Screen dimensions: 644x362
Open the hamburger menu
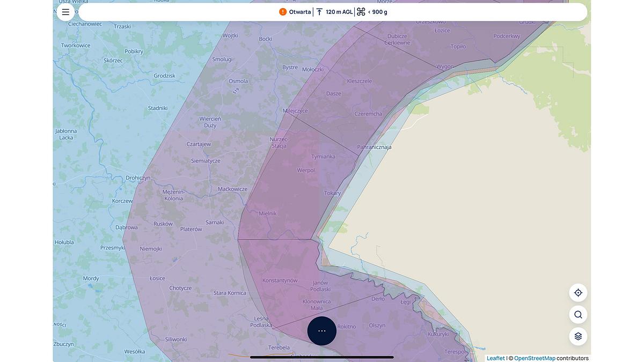click(x=65, y=12)
